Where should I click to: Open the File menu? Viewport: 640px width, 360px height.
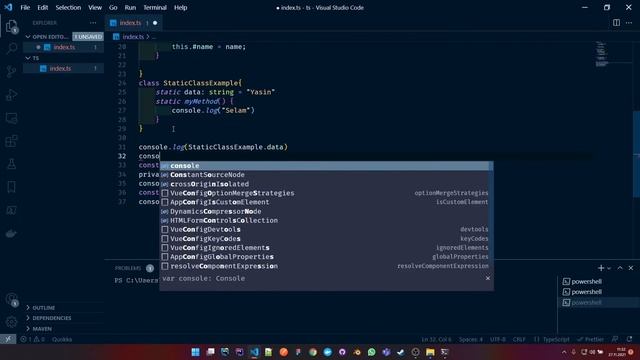(25, 7)
